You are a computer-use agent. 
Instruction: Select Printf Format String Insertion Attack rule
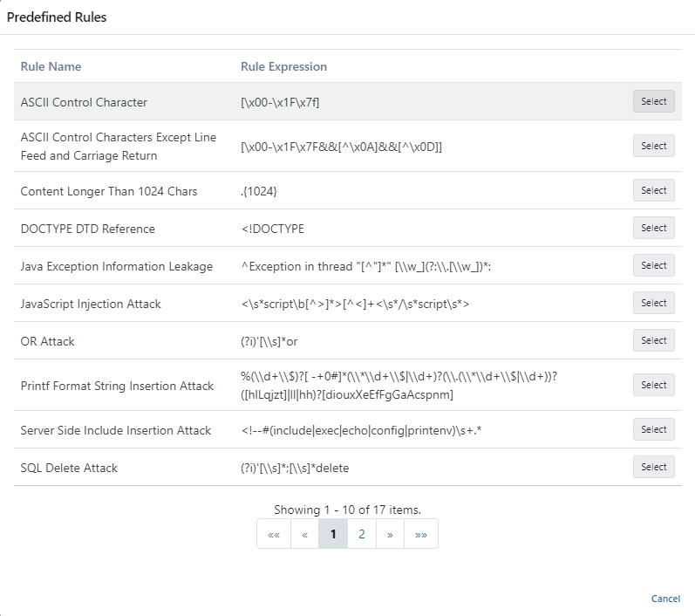coord(653,385)
